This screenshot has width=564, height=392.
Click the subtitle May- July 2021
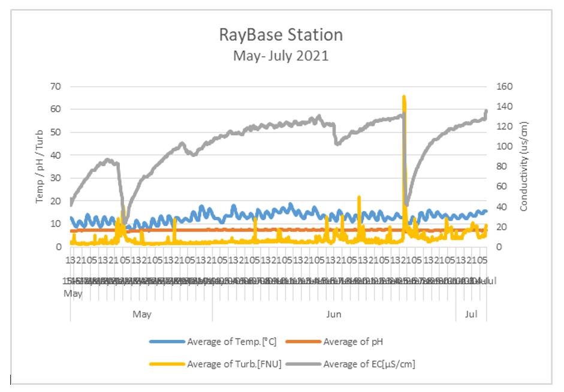(x=281, y=58)
